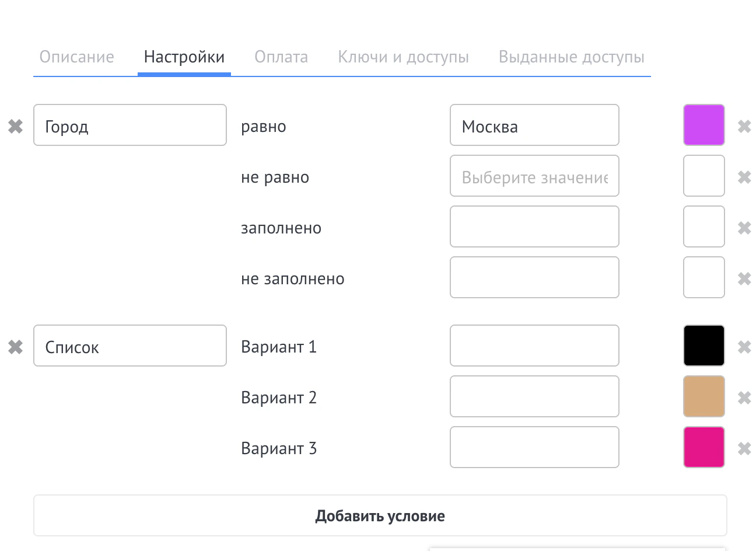Open the Описание tab
The width and height of the screenshot is (756, 551).
pyautogui.click(x=76, y=57)
